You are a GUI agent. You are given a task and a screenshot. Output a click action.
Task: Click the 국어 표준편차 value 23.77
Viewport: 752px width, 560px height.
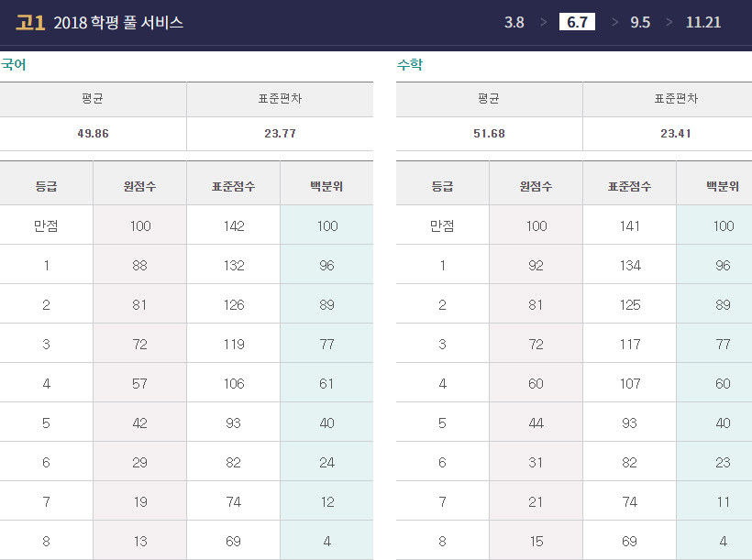click(280, 134)
